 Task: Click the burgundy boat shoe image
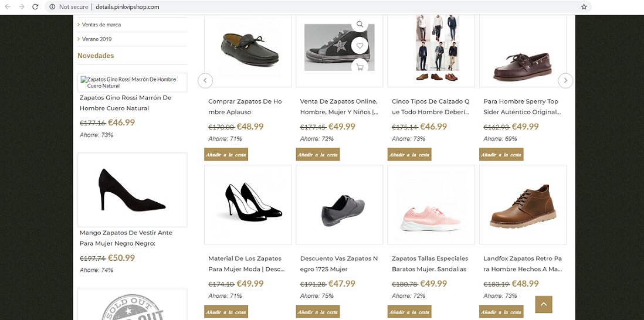pos(523,50)
